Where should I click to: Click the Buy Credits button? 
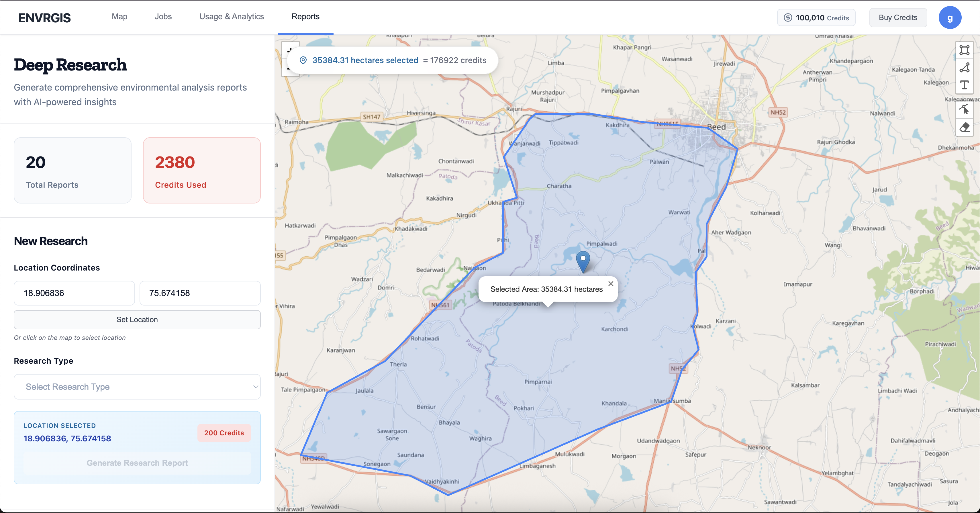(x=898, y=17)
